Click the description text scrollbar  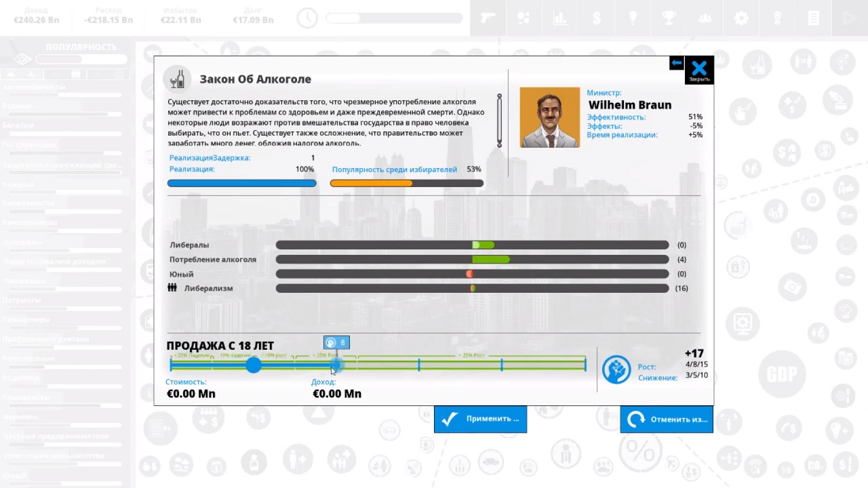499,121
